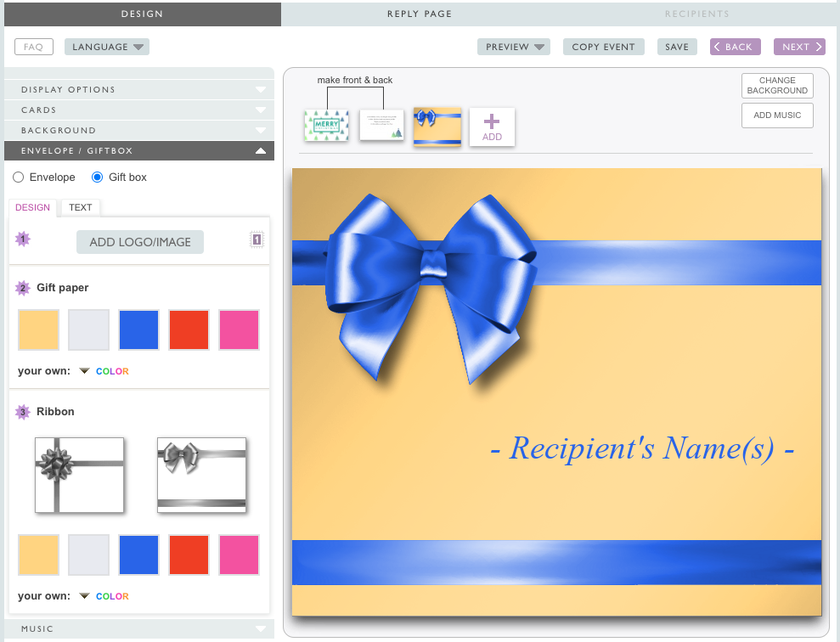The height and width of the screenshot is (642, 840).
Task: Choose red gift paper color swatch
Action: click(x=189, y=330)
